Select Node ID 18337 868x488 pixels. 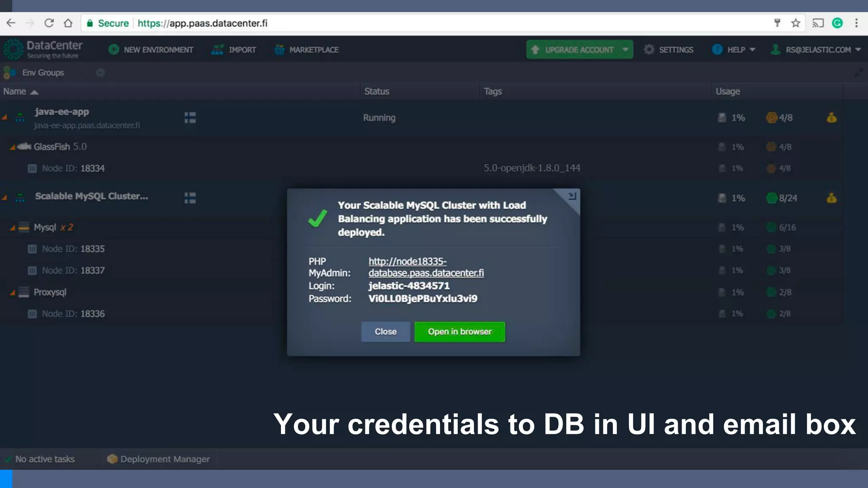tap(73, 271)
